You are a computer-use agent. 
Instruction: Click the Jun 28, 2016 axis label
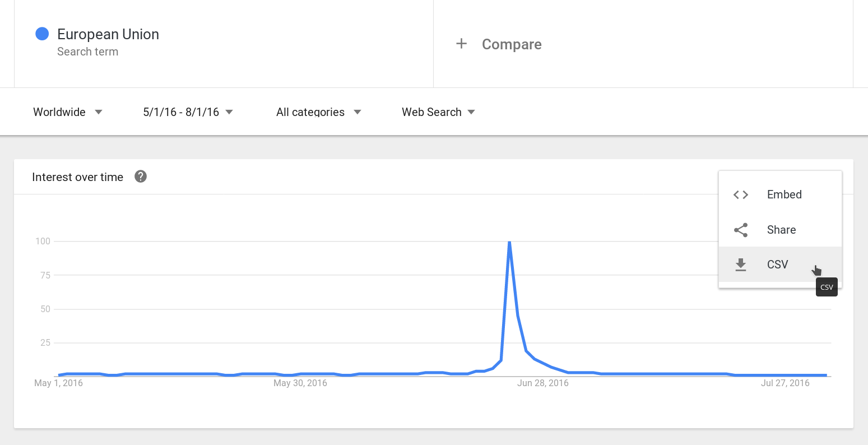(542, 383)
